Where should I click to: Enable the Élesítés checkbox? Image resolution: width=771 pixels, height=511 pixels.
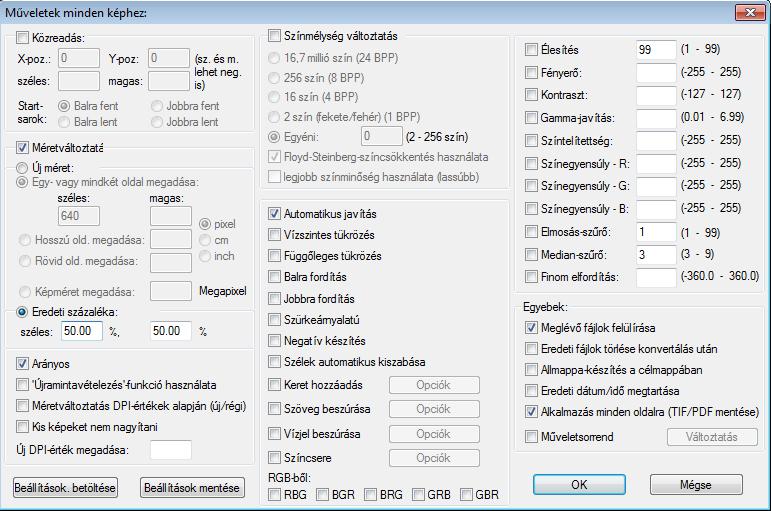(532, 50)
